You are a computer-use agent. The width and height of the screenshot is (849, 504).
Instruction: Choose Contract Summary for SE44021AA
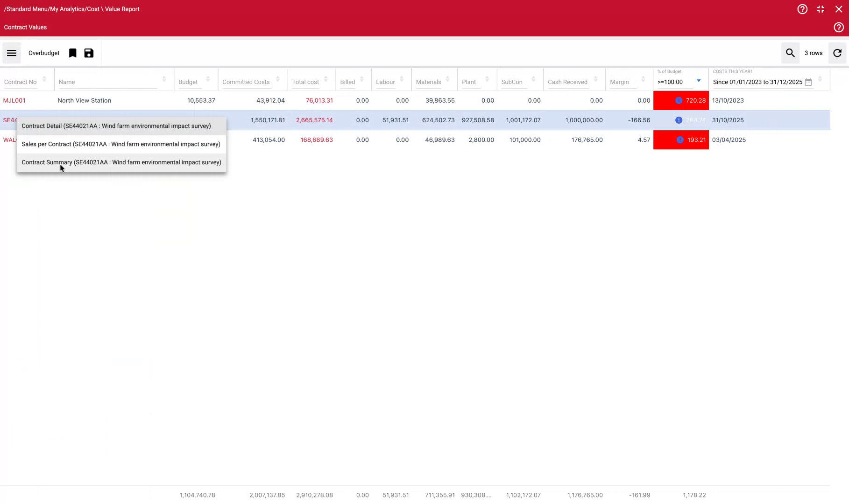(121, 162)
